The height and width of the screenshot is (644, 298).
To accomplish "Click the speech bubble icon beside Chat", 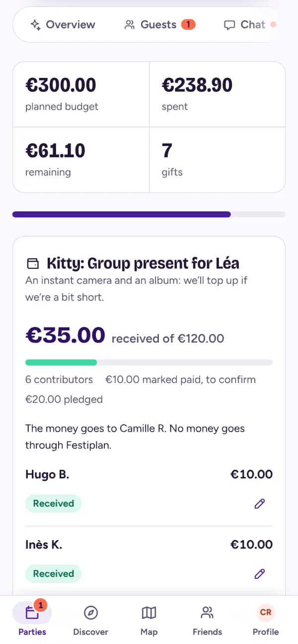I will point(229,25).
